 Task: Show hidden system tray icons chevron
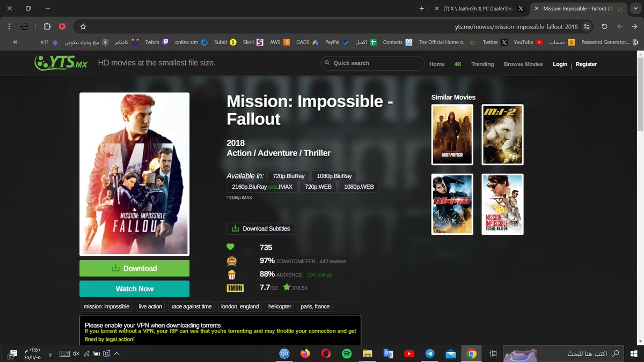click(117, 353)
